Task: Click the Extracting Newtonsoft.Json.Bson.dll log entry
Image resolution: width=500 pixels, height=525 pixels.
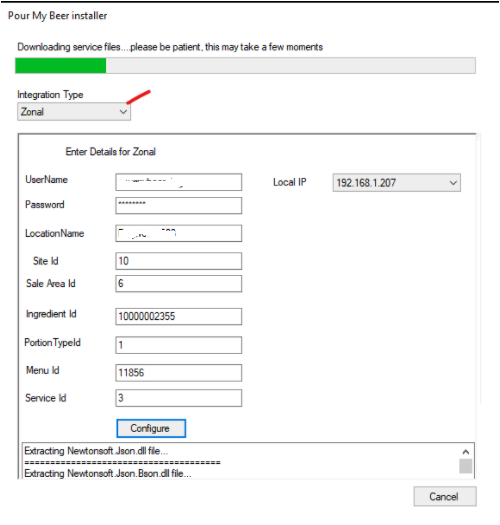Action: pyautogui.click(x=108, y=473)
